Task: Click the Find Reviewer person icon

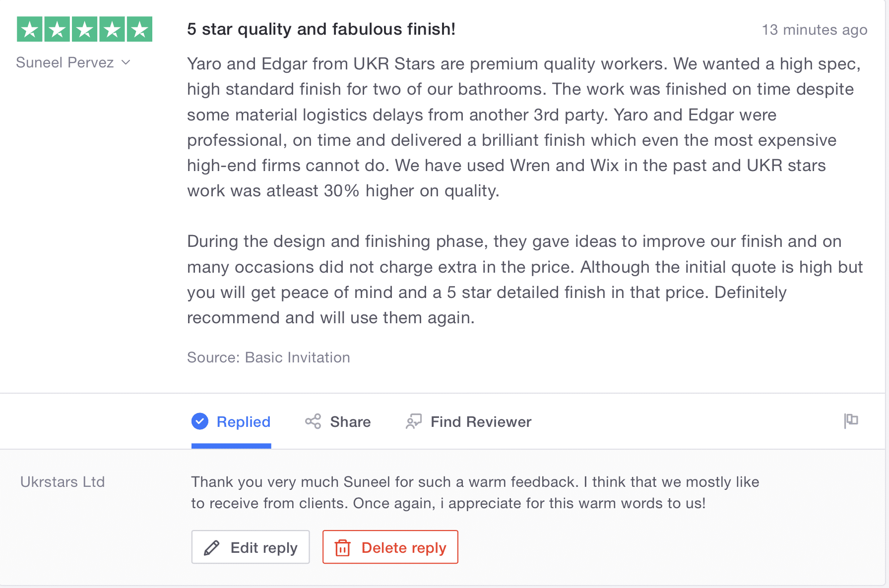Action: tap(414, 421)
